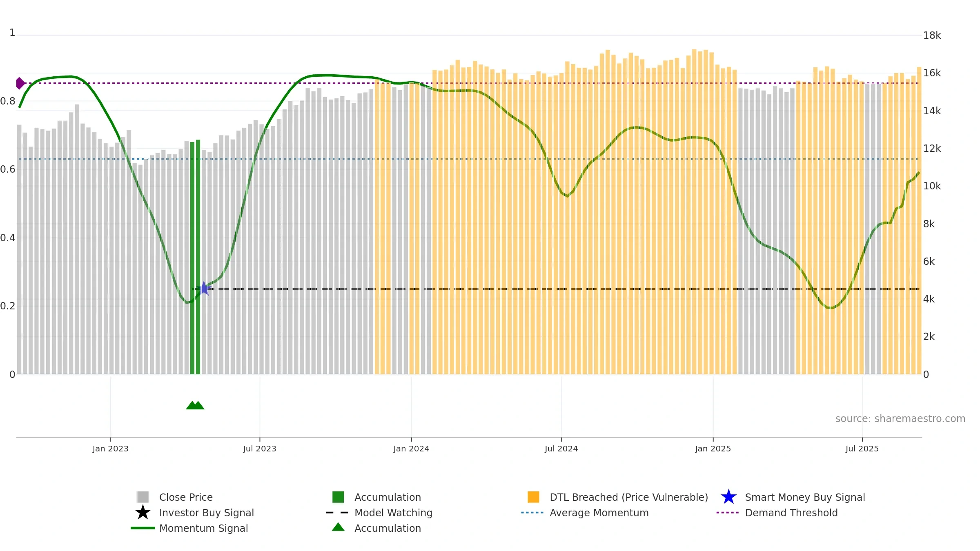
Task: Click the Jul 2023 axis label
Action: (260, 449)
